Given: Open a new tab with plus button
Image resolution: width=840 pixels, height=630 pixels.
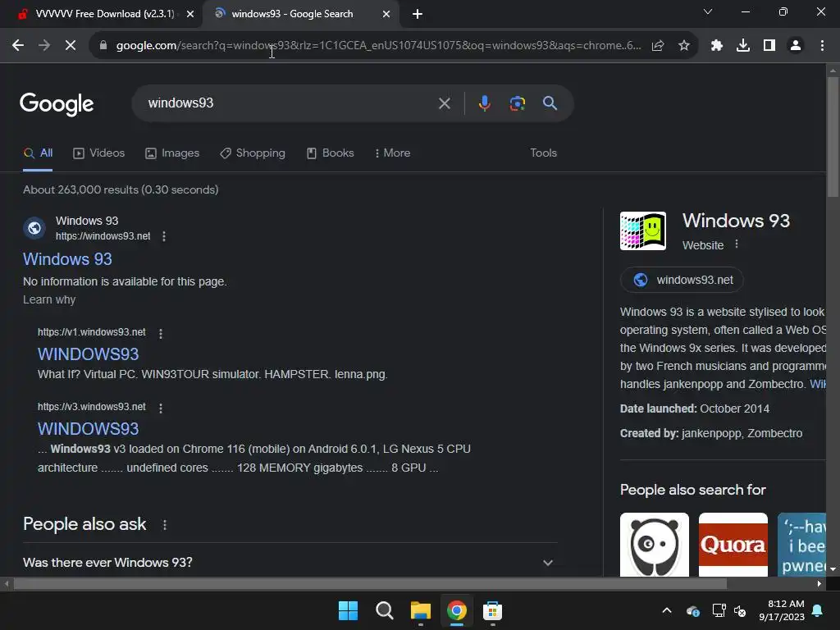Looking at the screenshot, I should coord(418,14).
